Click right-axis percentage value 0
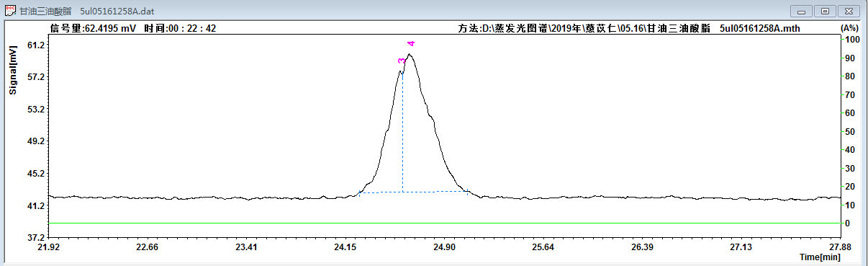 coord(848,223)
